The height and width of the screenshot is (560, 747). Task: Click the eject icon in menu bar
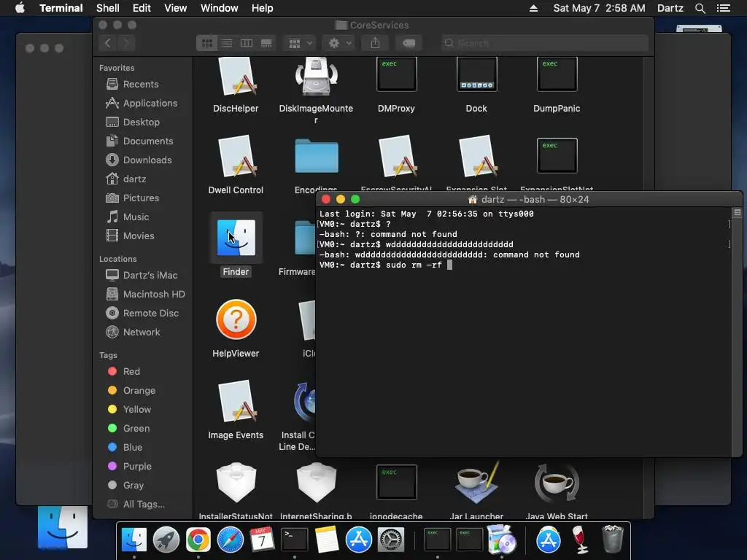coord(533,8)
